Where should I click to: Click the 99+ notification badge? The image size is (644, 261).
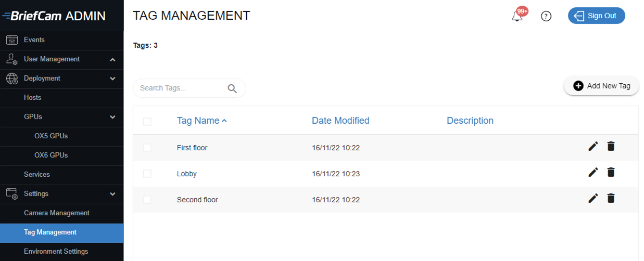(522, 11)
